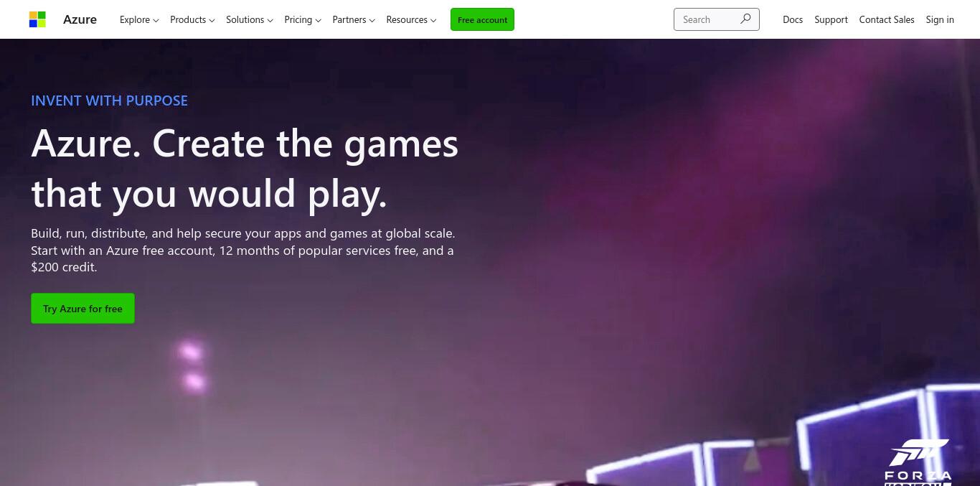
Task: Open the Products dropdown menu
Action: 192,19
